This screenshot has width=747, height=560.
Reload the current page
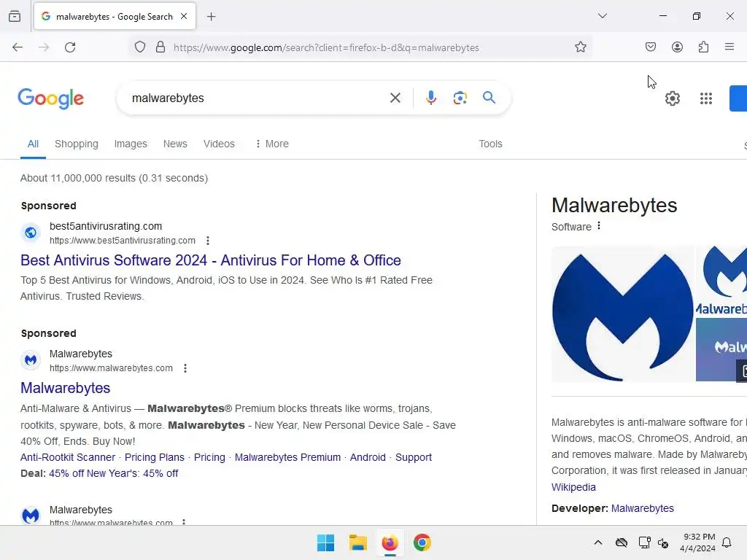coord(70,47)
